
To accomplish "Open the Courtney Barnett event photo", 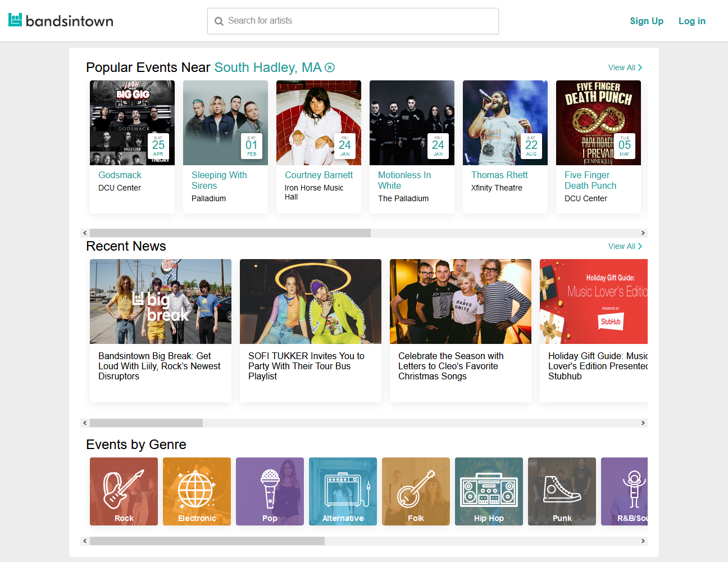I will pos(319,123).
